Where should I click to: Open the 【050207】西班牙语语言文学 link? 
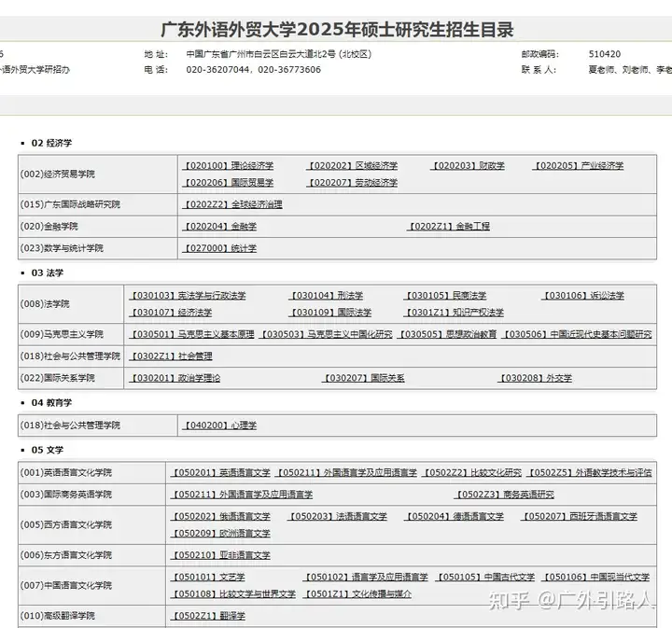pyautogui.click(x=579, y=517)
